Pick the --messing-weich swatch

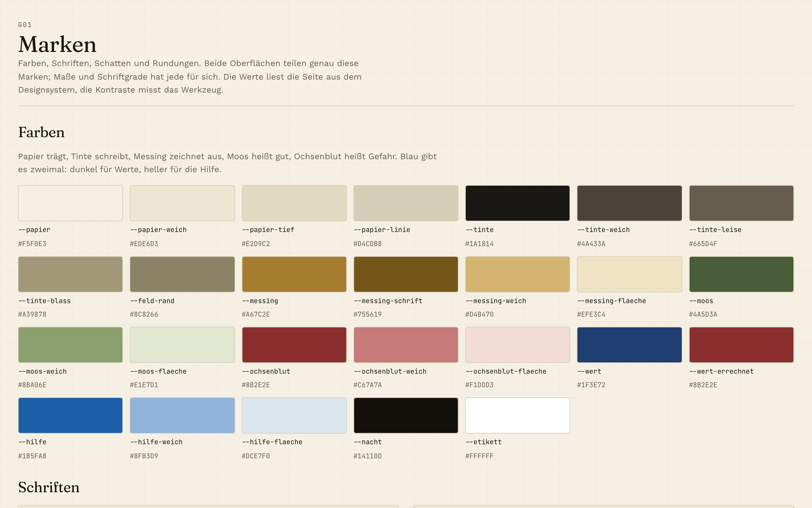518,274
